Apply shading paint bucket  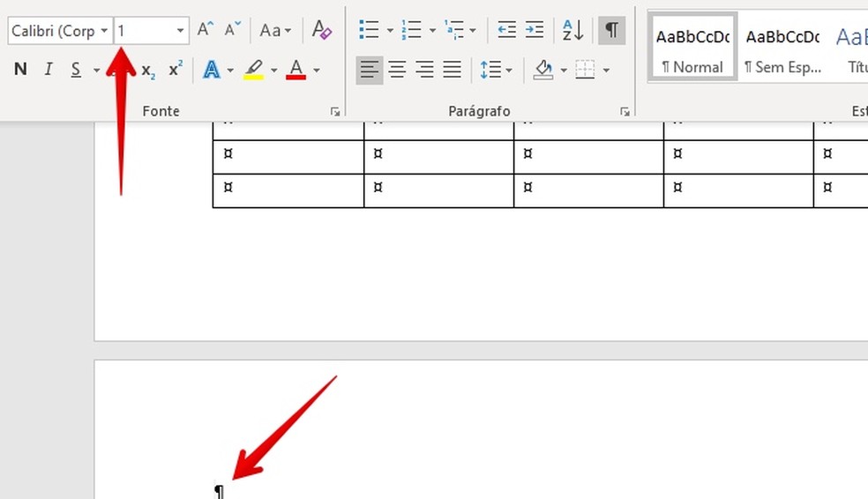(543, 71)
